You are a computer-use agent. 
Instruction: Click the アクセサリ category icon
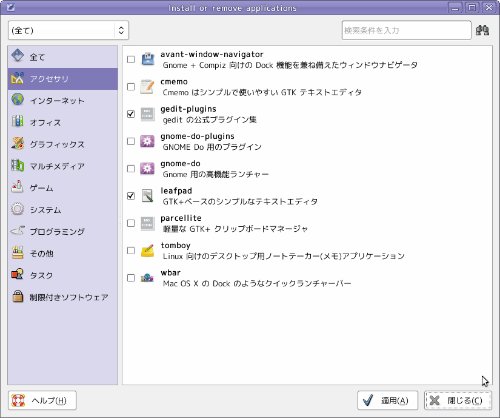pos(18,78)
